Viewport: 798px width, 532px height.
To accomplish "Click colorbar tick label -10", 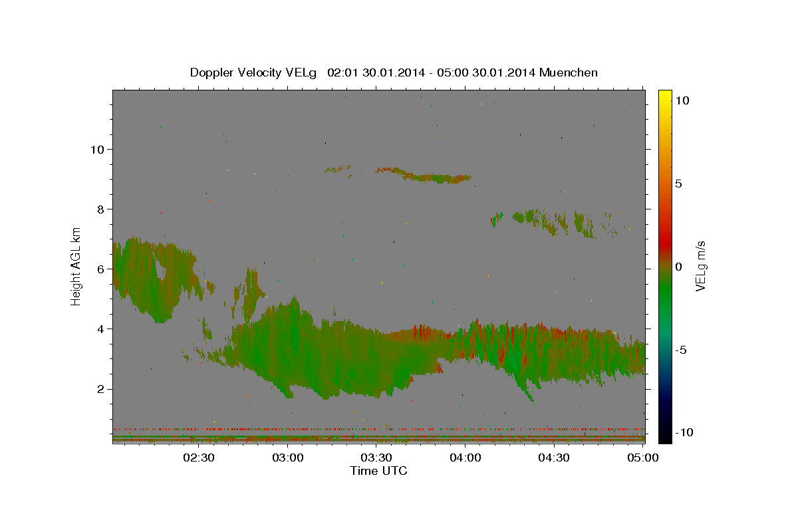I will 683,432.
